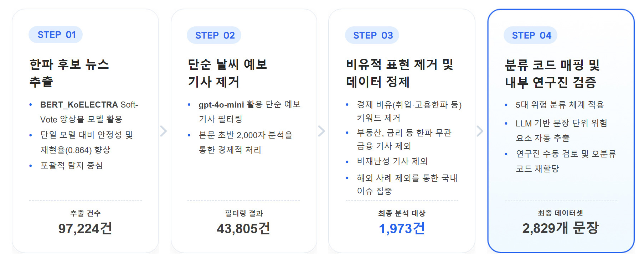The image size is (644, 265).
Task: Click the heading 분류 코드 매핑 및 내부 연구진 검증
Action: [x=552, y=73]
